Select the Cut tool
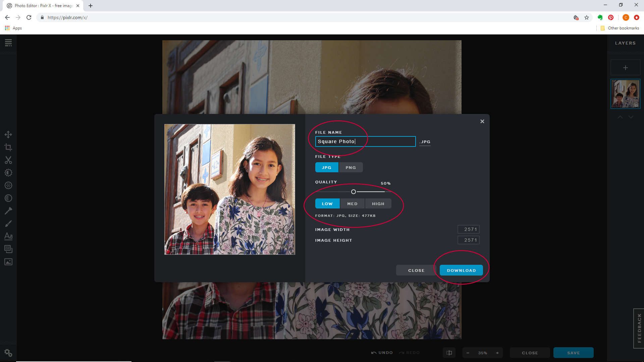The width and height of the screenshot is (644, 362). [x=8, y=160]
